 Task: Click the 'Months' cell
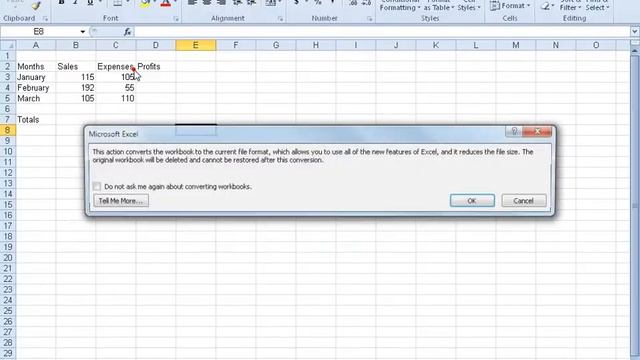pyautogui.click(x=36, y=67)
